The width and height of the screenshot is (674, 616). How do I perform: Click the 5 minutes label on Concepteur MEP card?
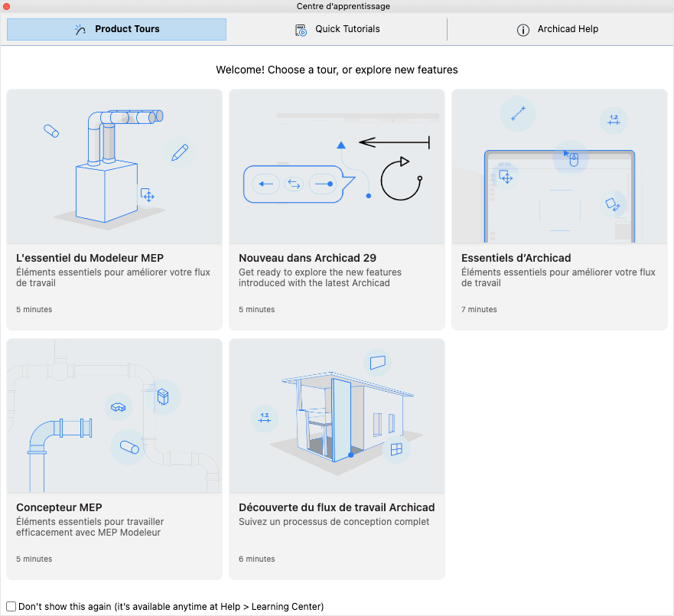[x=34, y=559]
